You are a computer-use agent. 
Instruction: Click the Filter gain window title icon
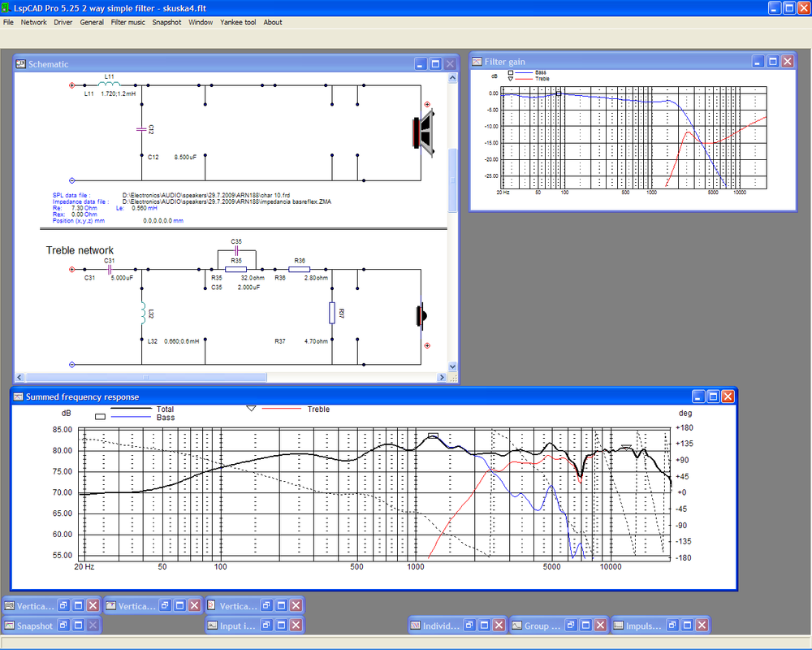[x=477, y=62]
